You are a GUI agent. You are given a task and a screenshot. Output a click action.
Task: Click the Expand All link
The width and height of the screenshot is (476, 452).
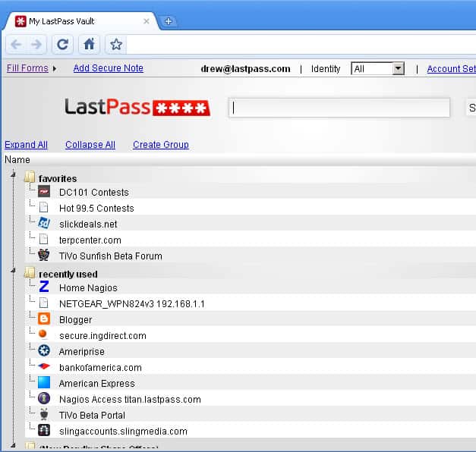(26, 145)
